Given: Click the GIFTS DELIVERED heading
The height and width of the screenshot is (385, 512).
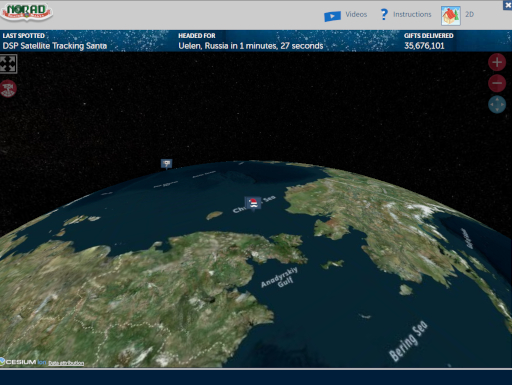Looking at the screenshot, I should pyautogui.click(x=428, y=36).
